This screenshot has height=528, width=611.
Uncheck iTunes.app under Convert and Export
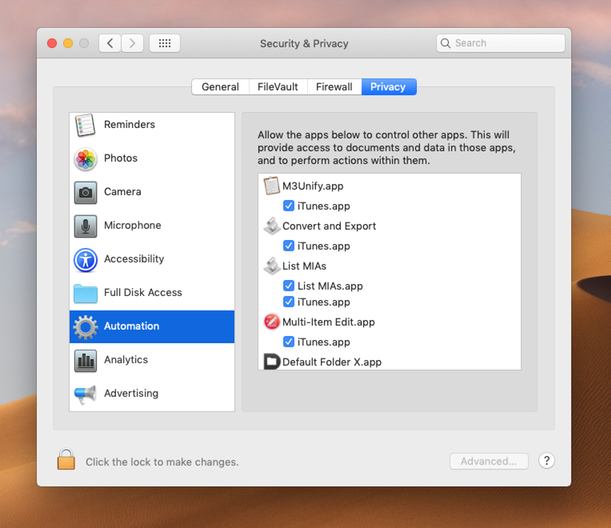coord(288,246)
